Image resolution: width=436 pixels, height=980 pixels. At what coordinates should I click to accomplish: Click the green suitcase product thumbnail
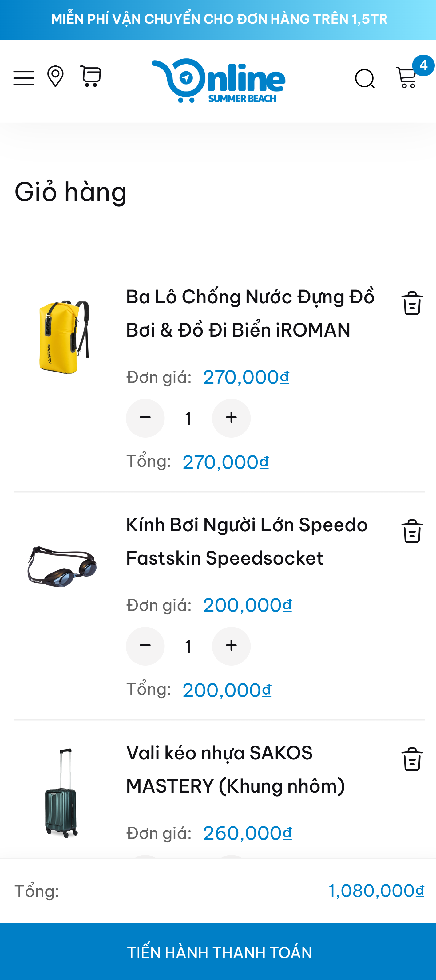tap(61, 793)
